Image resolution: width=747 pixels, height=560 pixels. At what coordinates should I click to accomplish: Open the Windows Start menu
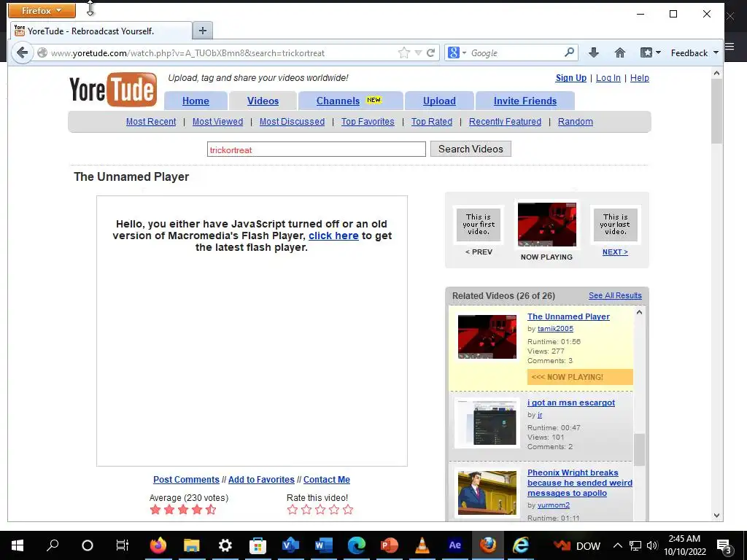click(18, 545)
